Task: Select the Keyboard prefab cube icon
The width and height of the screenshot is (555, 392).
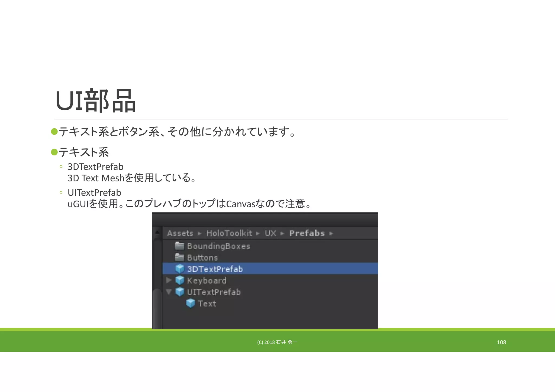Action: coord(180,280)
